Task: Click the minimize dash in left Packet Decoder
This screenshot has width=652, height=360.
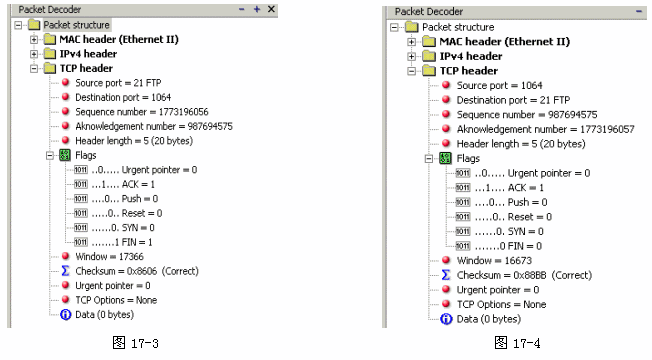Action: tap(242, 9)
